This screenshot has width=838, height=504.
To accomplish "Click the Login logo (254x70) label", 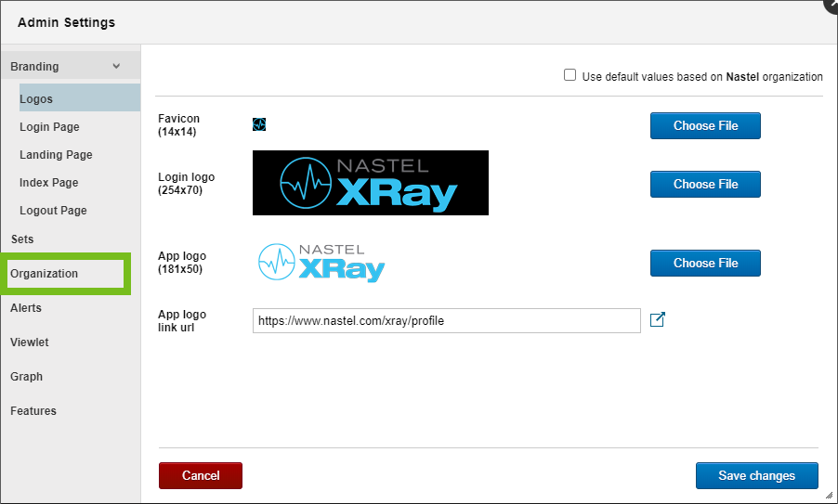I will click(186, 183).
